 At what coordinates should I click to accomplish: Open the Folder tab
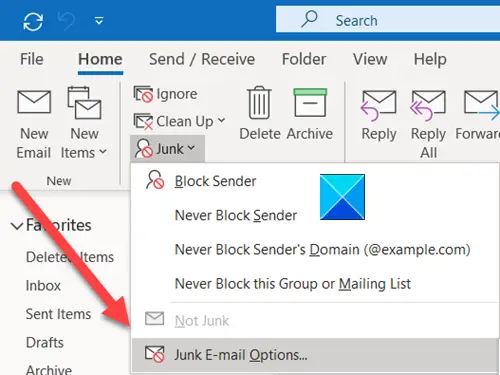pyautogui.click(x=304, y=59)
